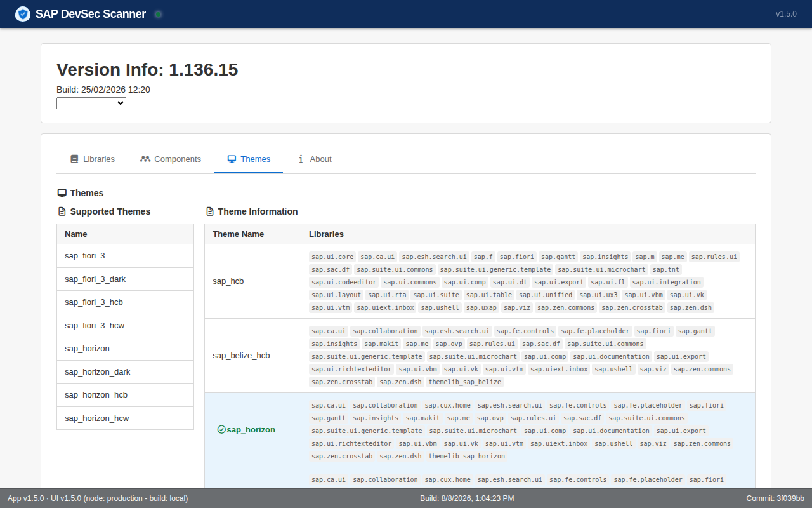Viewport: 812px width, 508px height.
Task: Click sap.ui.unified tag in sap_hcb row
Action: point(546,295)
